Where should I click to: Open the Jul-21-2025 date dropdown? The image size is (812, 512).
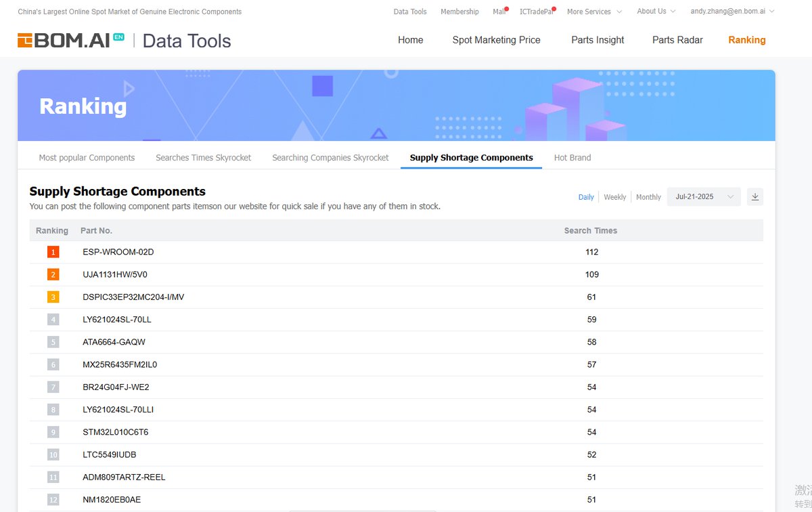pos(704,196)
